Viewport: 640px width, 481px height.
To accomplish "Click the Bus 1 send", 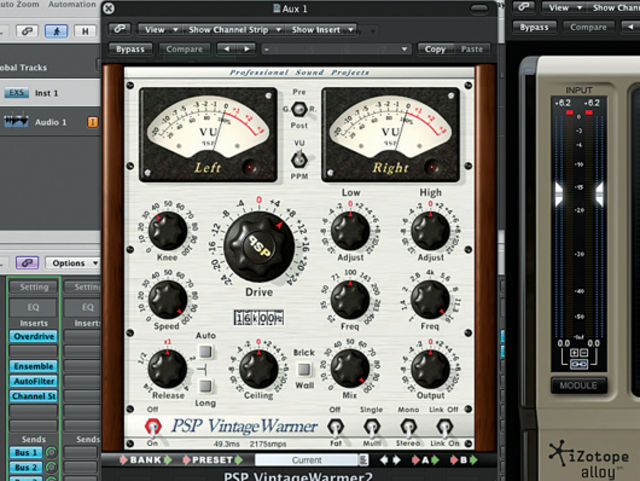I will [26, 452].
